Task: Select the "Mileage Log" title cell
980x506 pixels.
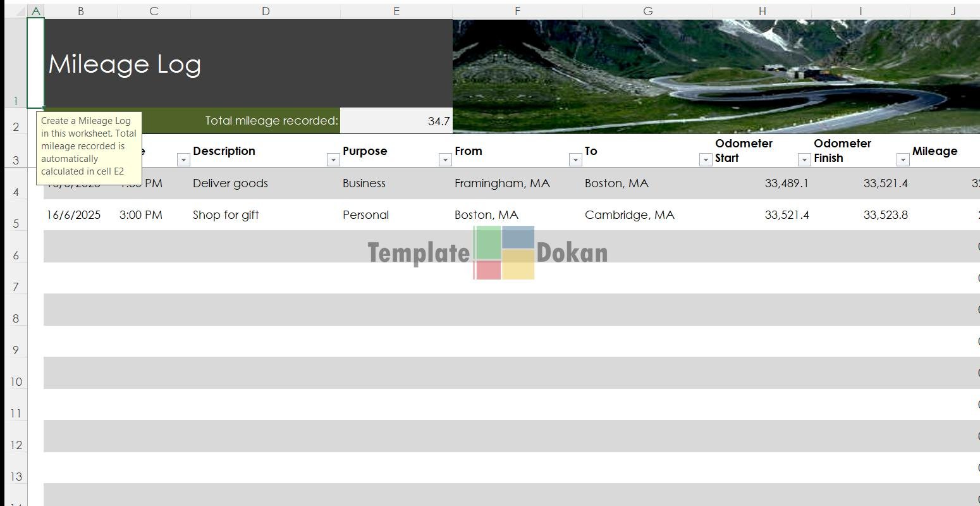Action: (x=247, y=63)
